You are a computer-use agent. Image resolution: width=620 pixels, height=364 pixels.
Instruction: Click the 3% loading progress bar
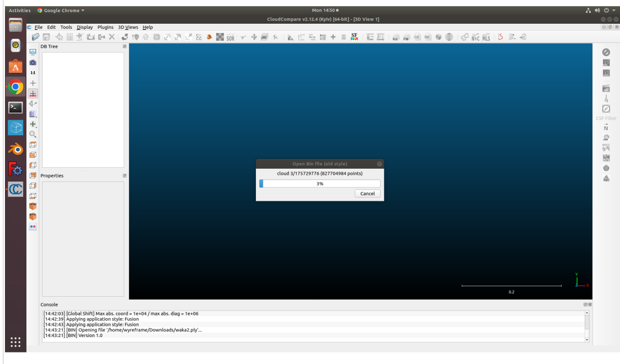pos(320,183)
